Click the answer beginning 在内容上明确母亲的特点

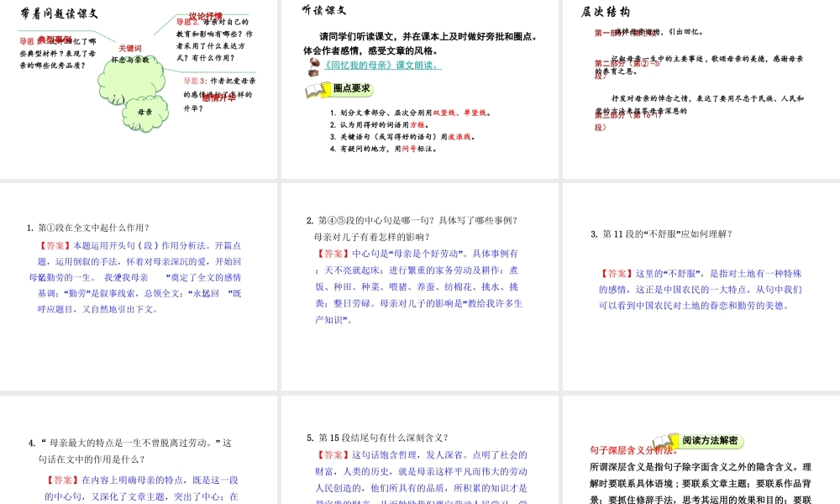coord(141,489)
